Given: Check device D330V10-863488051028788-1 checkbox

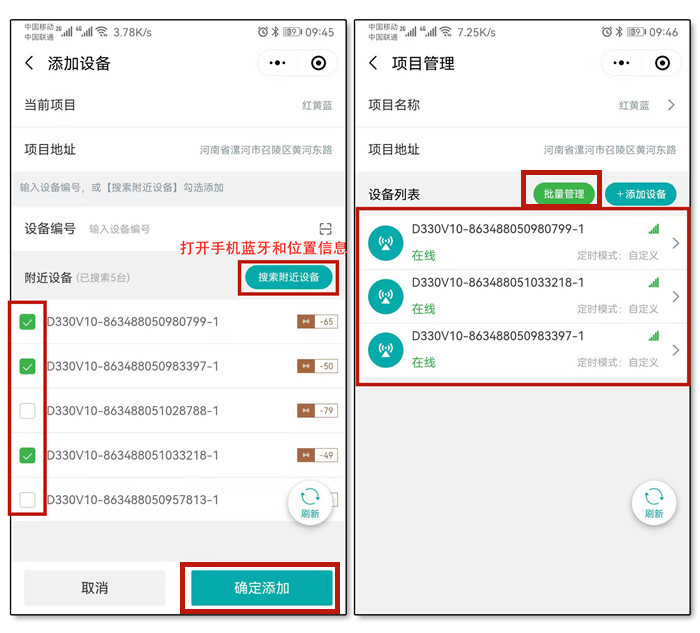Looking at the screenshot, I should point(28,411).
